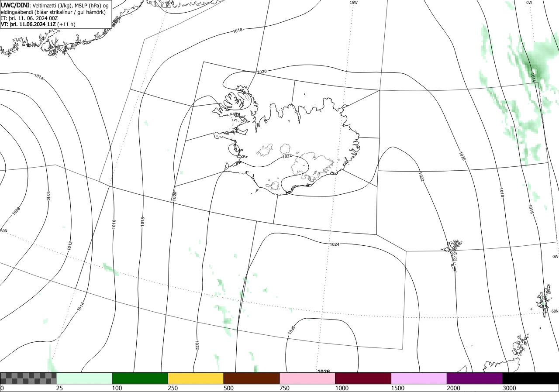559x392 pixels.
Task: Select the deep purple 2000–3000 legend swatch
Action: pos(475,378)
